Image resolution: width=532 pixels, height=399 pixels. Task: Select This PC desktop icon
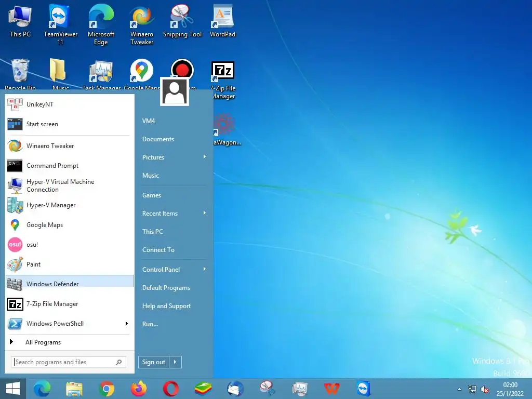click(x=20, y=21)
